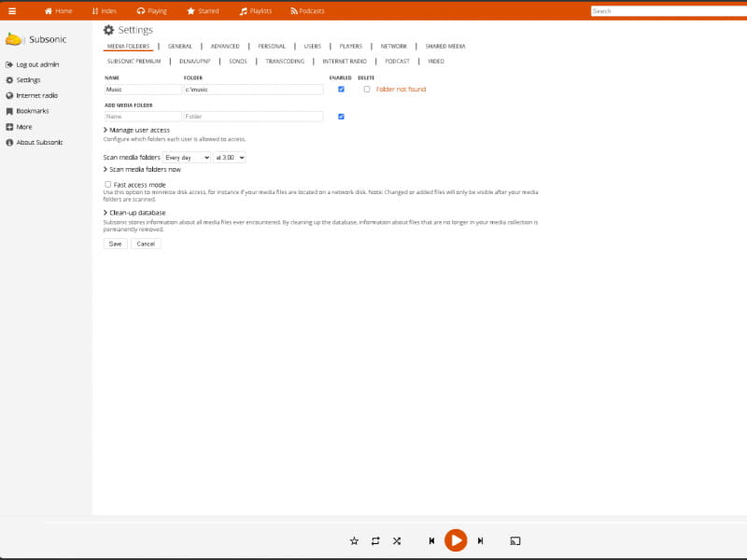
Task: Open the Transcoding tab
Action: [285, 61]
